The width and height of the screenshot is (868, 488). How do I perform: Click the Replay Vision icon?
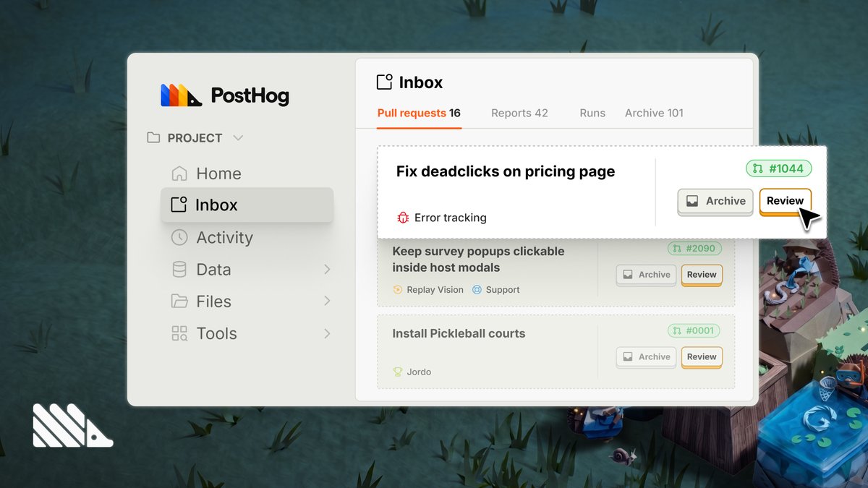coord(397,290)
